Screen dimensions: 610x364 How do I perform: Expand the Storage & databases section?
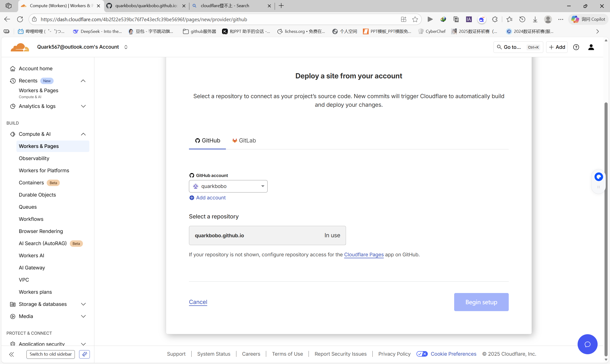coord(83,304)
